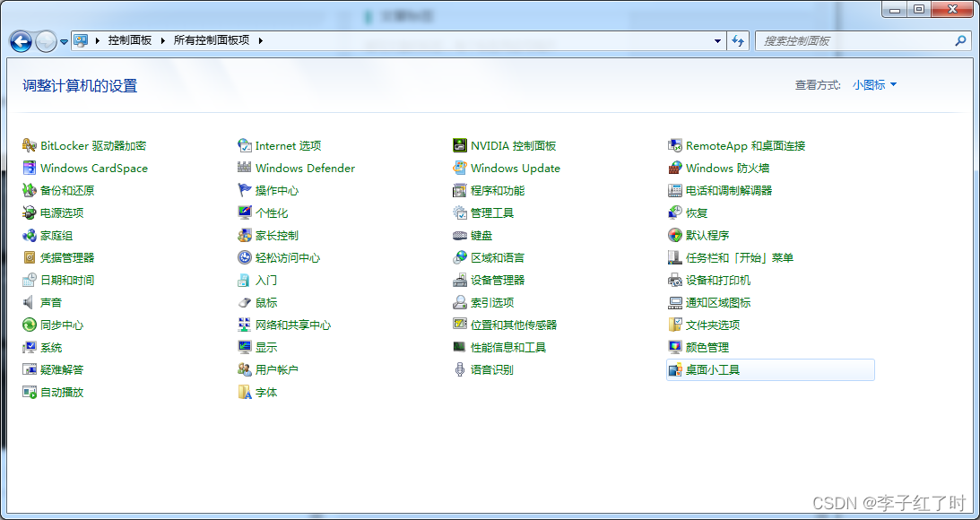Viewport: 980px width, 520px height.
Task: Open the NVIDIA 控制面板 icon
Action: pos(459,145)
